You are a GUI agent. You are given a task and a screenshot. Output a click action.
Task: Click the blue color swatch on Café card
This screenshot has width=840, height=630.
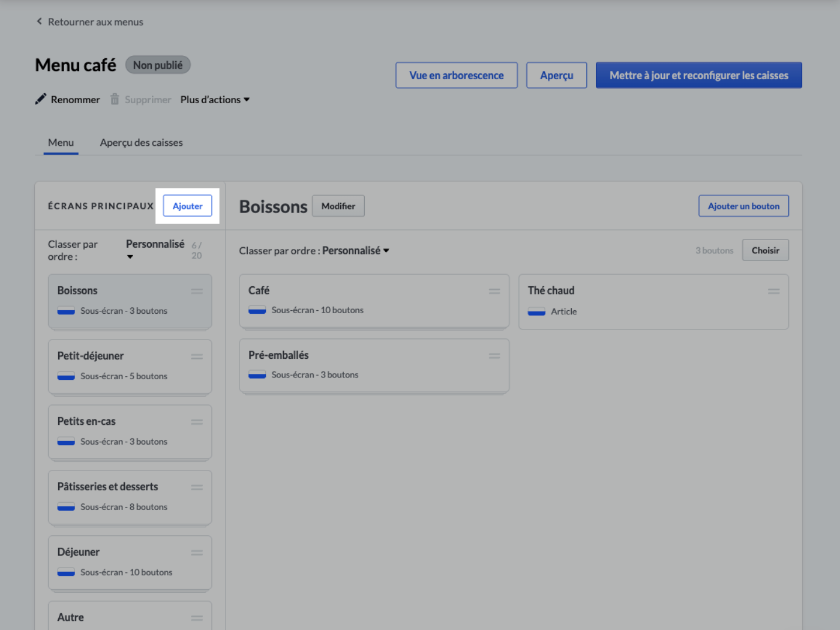257,310
